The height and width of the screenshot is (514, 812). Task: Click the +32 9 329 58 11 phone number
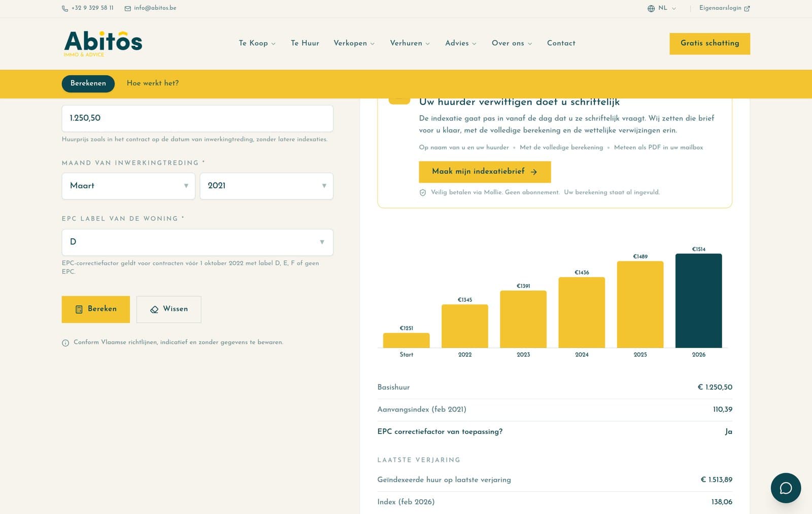(92, 8)
